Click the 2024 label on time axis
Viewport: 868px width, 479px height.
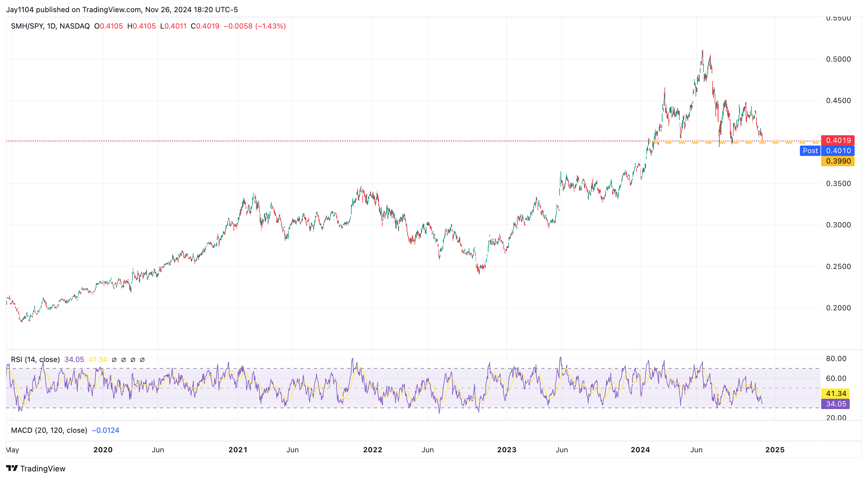[640, 450]
